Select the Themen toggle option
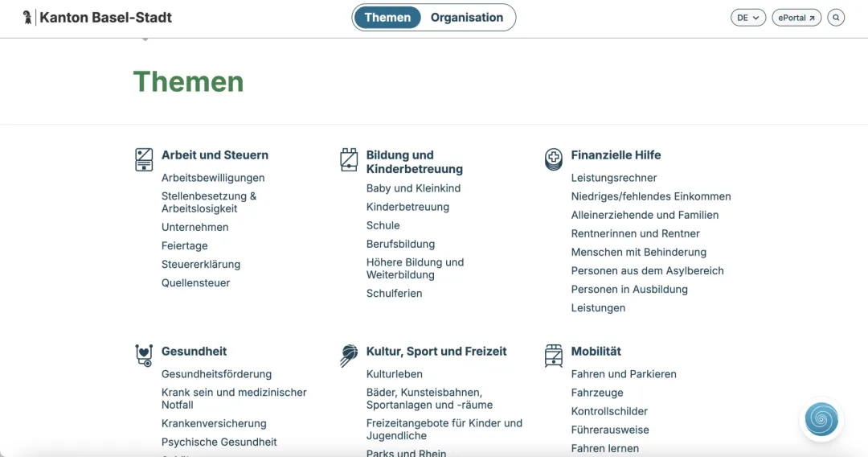This screenshot has height=457, width=868. click(387, 18)
